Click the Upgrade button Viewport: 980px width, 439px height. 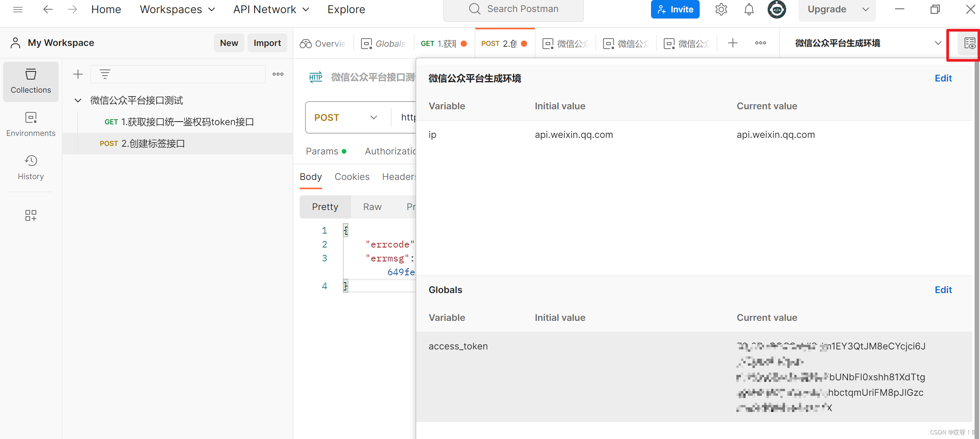coord(827,9)
